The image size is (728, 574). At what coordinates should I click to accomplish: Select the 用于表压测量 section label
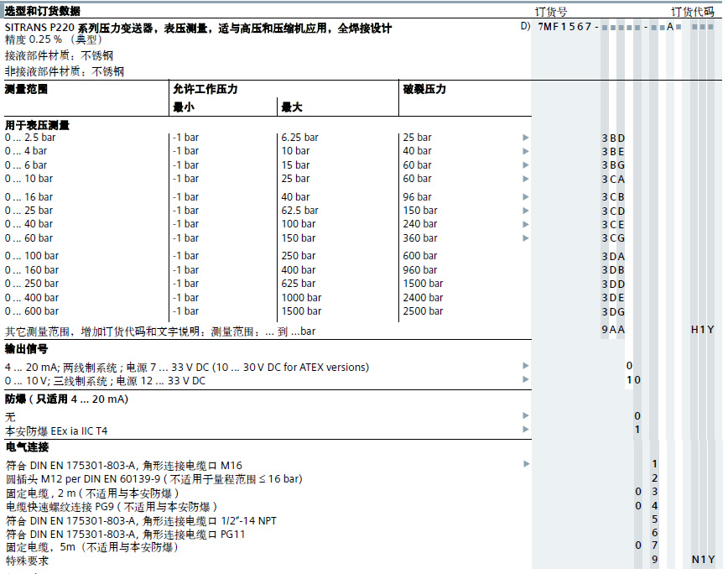tap(37, 125)
